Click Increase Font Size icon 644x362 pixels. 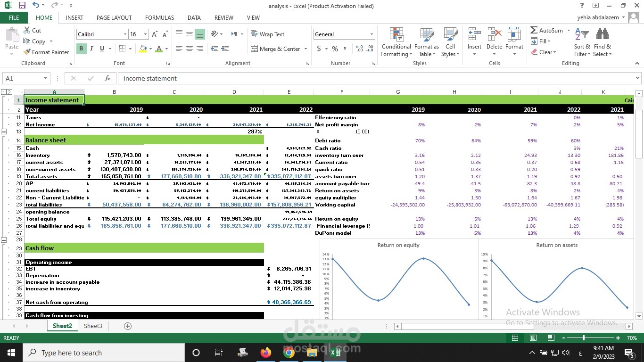click(x=155, y=34)
